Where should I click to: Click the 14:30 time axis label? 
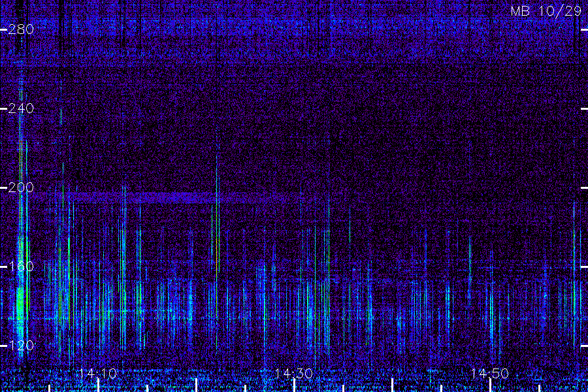pos(293,374)
